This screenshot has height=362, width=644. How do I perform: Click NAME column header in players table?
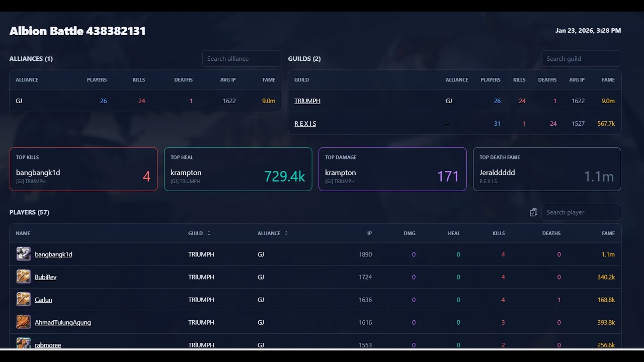(23, 233)
